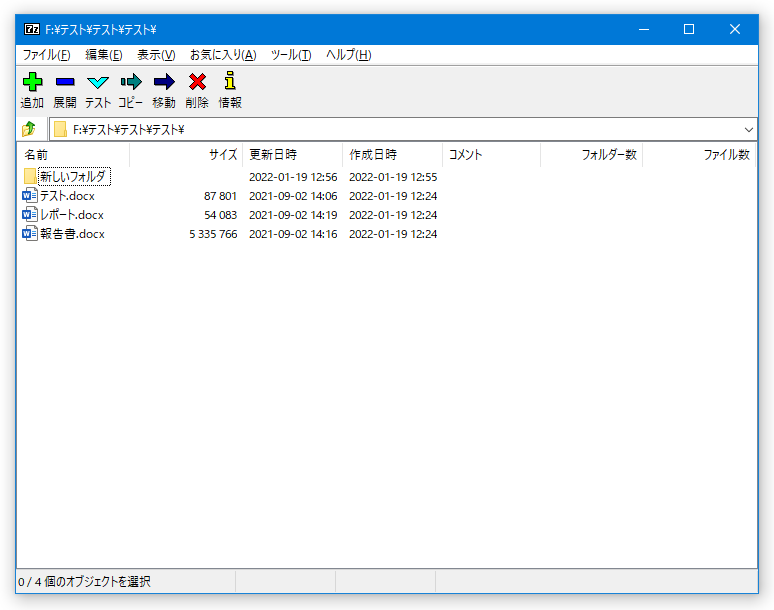Click the Copy (コピー) arrow icon
The width and height of the screenshot is (774, 610).
point(131,82)
